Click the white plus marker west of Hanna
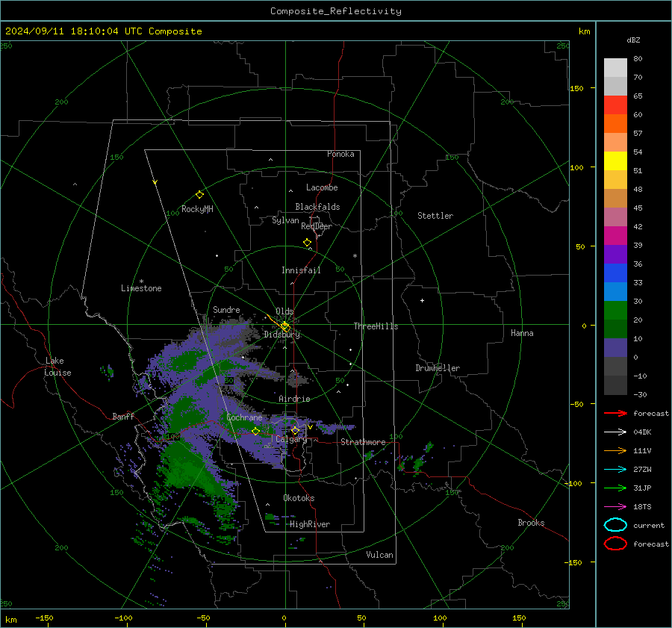Viewport: 672px width, 628px height. pos(422,300)
